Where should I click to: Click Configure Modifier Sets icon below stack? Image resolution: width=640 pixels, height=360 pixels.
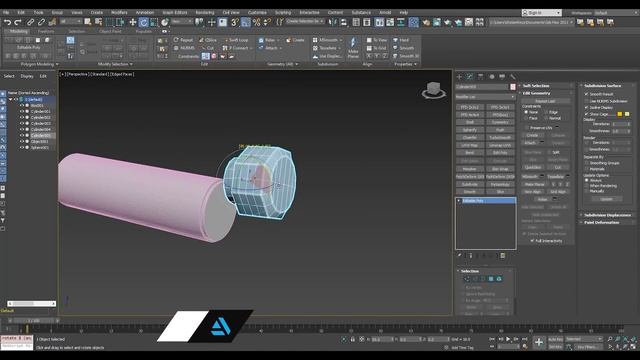[x=503, y=256]
